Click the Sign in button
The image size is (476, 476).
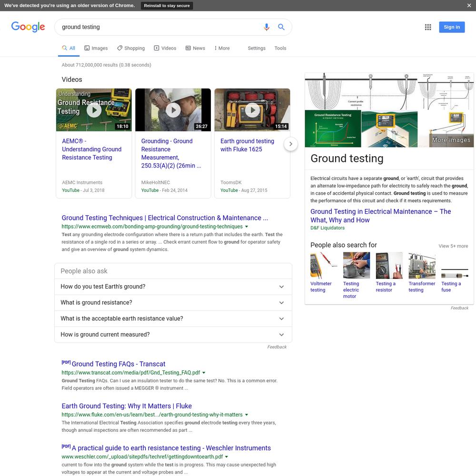click(x=452, y=27)
